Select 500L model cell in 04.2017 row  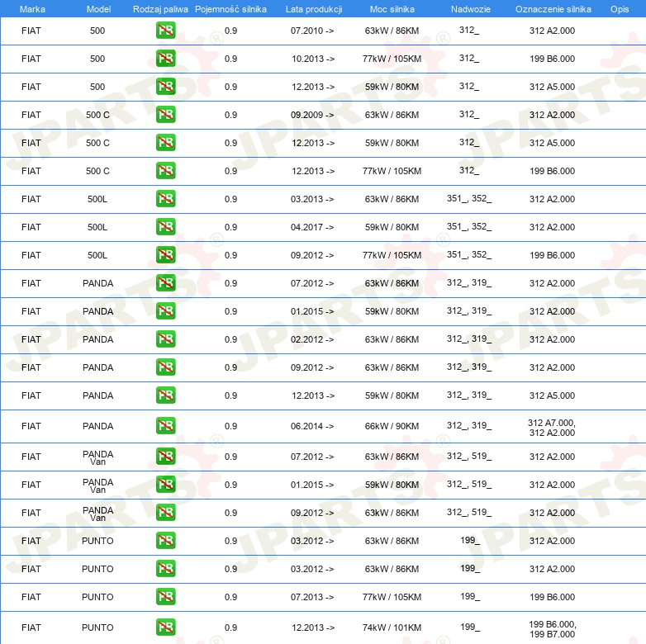click(x=97, y=227)
